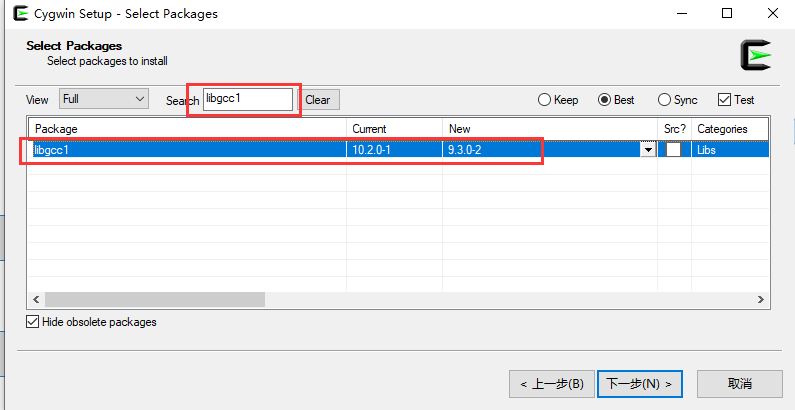Click the scroll right arrow of package list

(x=761, y=300)
